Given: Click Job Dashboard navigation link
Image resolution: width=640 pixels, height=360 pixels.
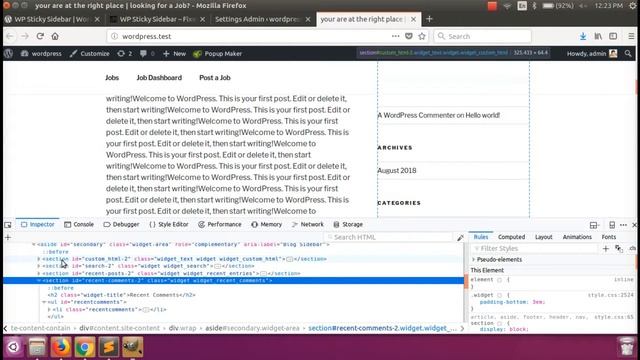Looking at the screenshot, I should 159,78.
